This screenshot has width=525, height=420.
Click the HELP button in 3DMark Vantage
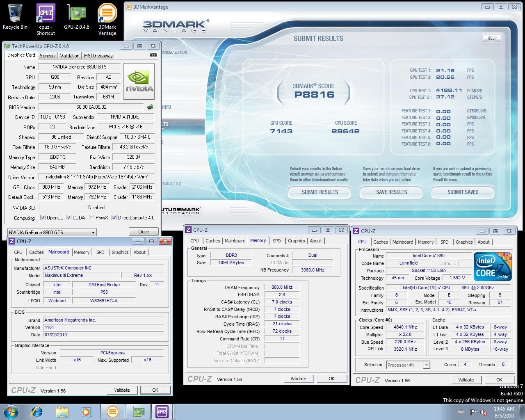coord(492,39)
